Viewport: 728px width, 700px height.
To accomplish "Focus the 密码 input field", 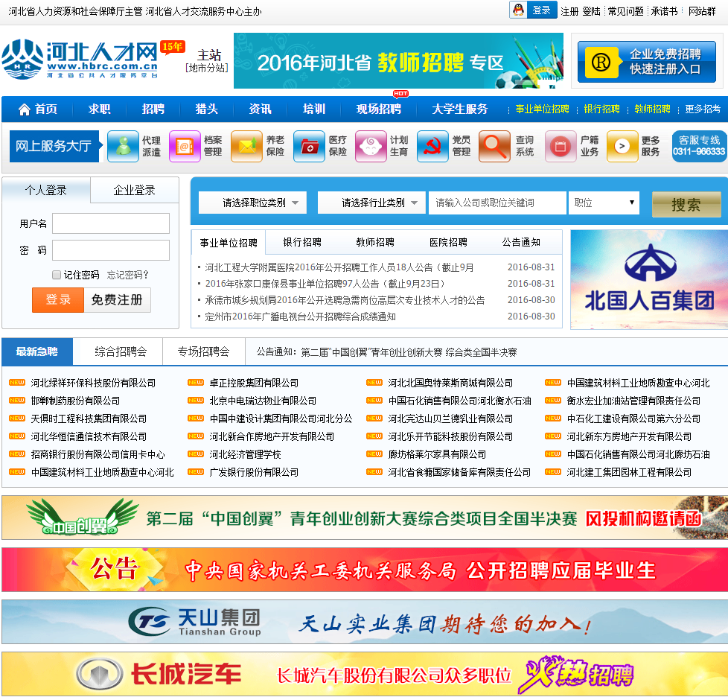I will coord(111,250).
